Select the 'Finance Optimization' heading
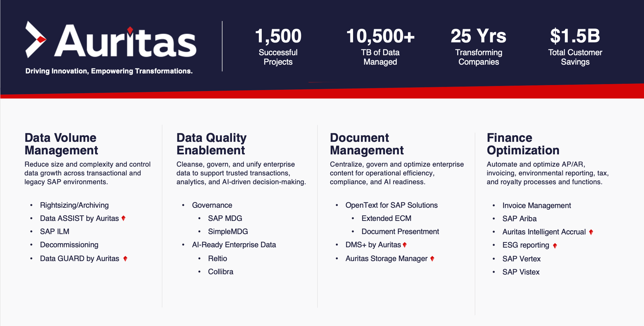 click(523, 144)
